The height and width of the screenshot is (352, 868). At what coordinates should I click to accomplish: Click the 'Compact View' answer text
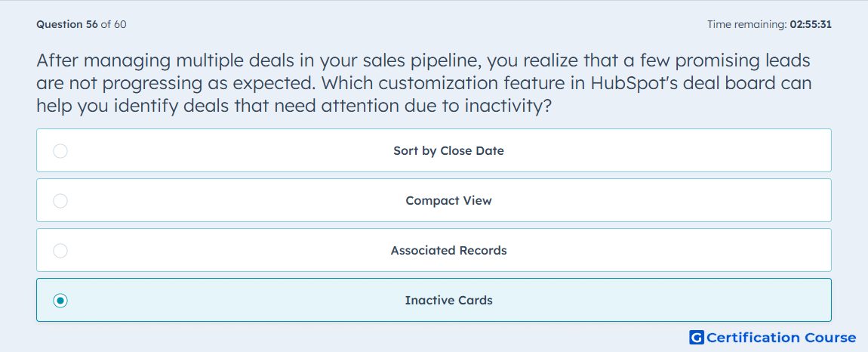[x=448, y=201]
